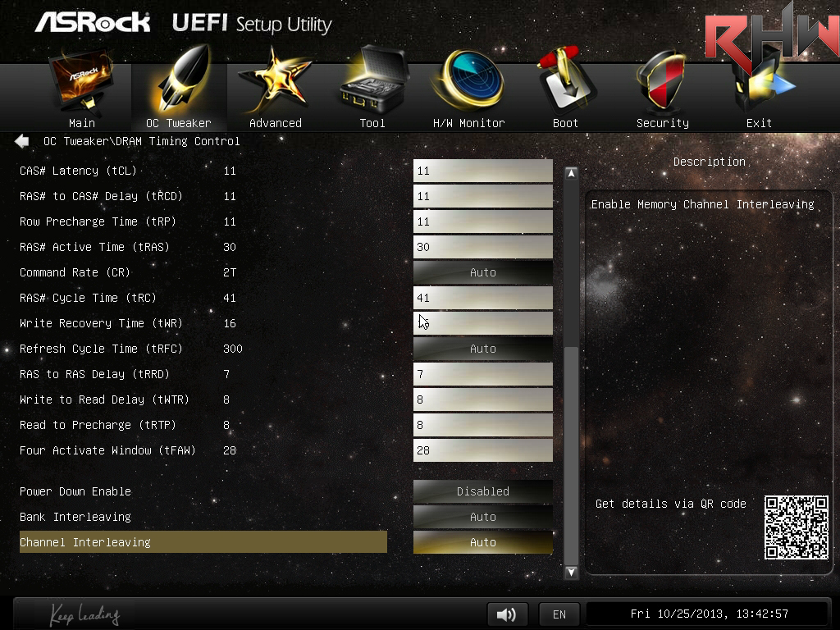Click the back arrow beside breadcrumb path
This screenshot has height=630, width=840.
[x=22, y=141]
